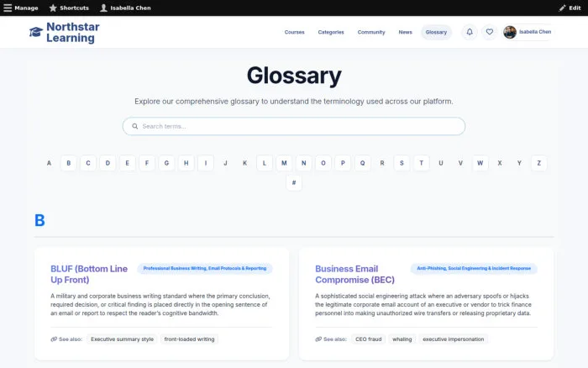Jump to letter C in alphabet
Screen dimensions: 588x368
click(88, 163)
